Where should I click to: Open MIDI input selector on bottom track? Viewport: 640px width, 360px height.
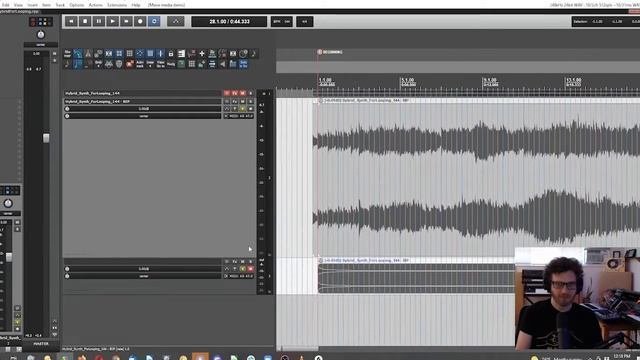click(239, 276)
